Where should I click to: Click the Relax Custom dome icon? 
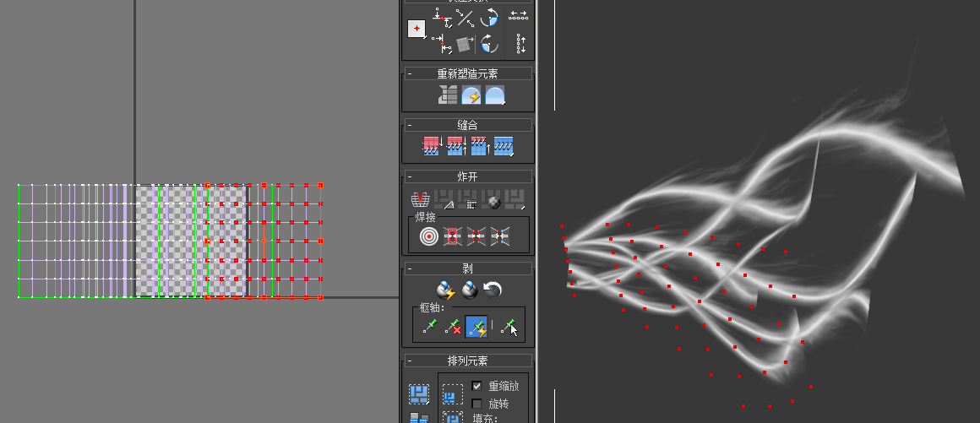(x=495, y=95)
